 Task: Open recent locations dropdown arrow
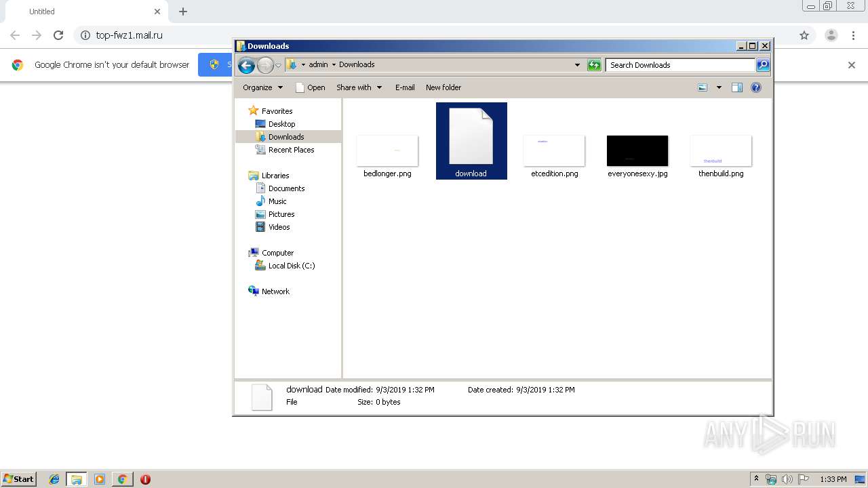[278, 65]
